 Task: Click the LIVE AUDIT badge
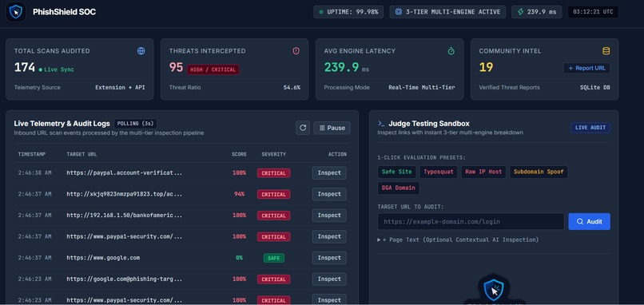click(590, 128)
